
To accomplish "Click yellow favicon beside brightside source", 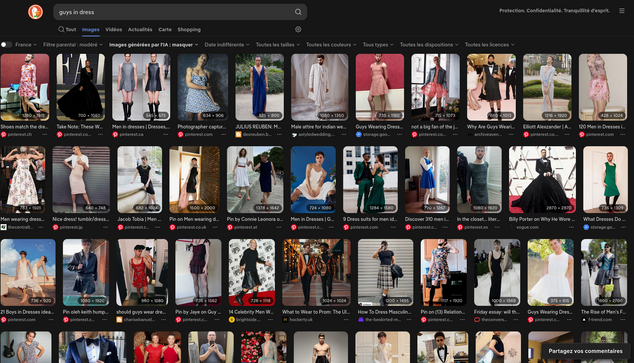I will 232,320.
